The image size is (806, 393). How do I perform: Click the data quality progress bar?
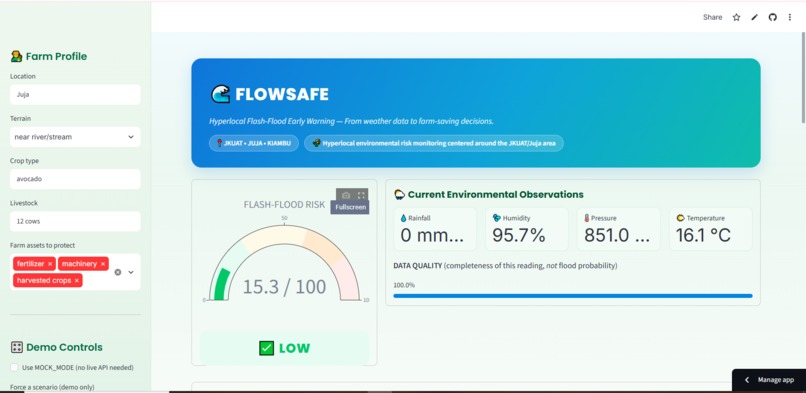pyautogui.click(x=573, y=296)
